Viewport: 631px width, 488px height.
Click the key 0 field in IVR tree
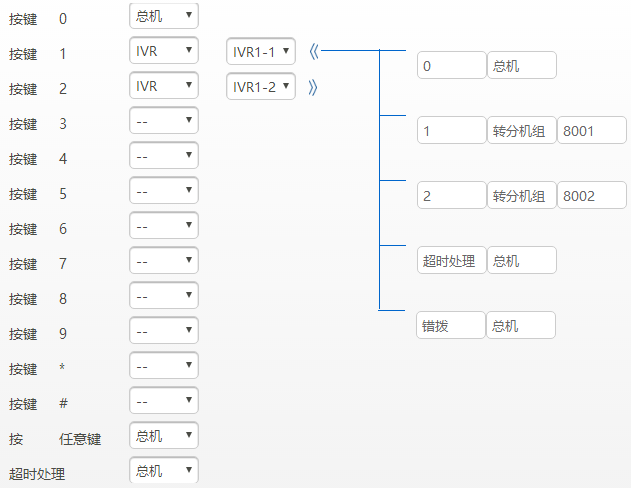coord(451,66)
